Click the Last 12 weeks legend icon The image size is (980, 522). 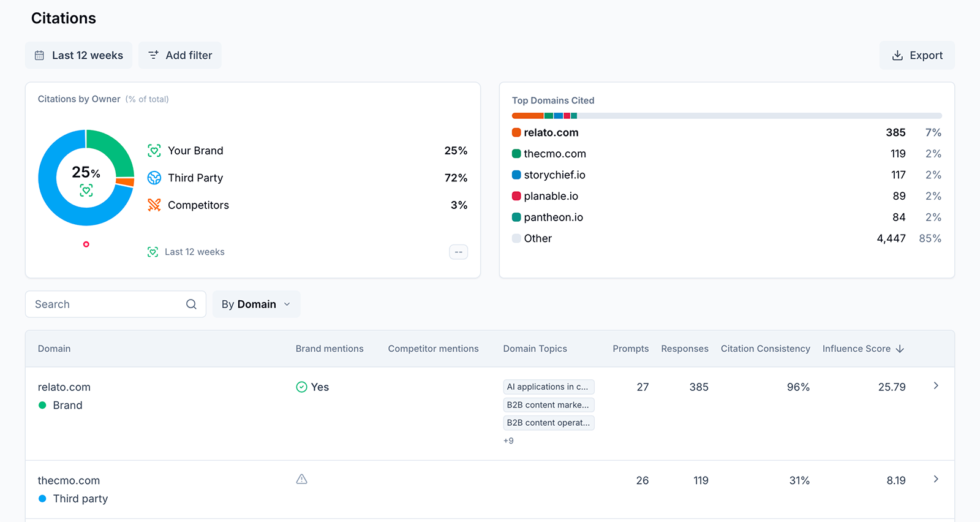tap(153, 252)
